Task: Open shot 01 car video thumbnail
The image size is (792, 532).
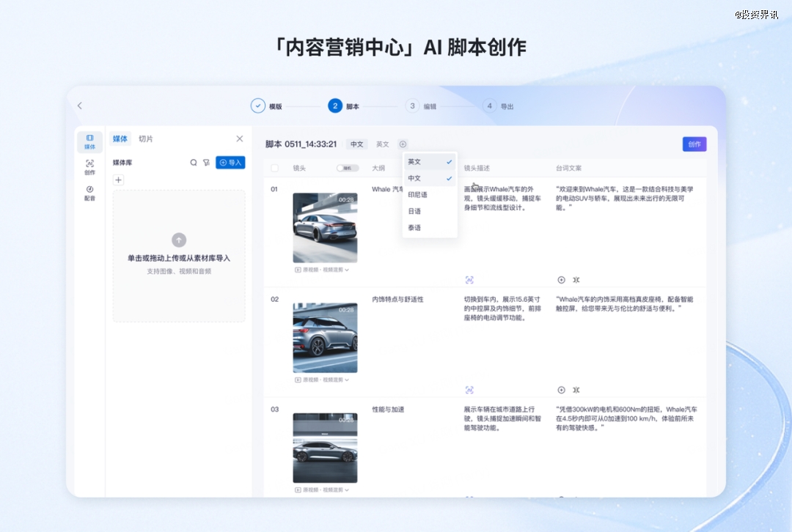Action: [326, 228]
